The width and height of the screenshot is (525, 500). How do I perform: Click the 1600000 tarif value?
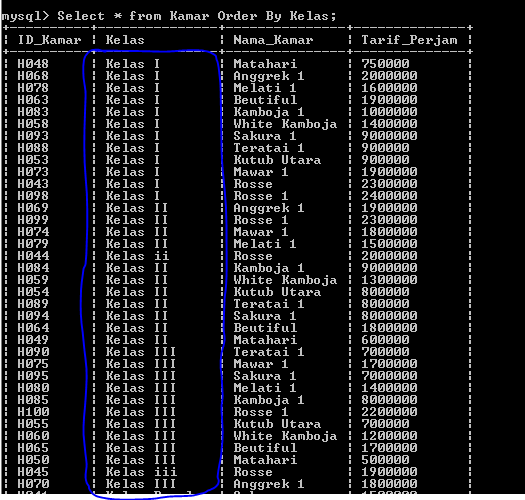pos(389,88)
